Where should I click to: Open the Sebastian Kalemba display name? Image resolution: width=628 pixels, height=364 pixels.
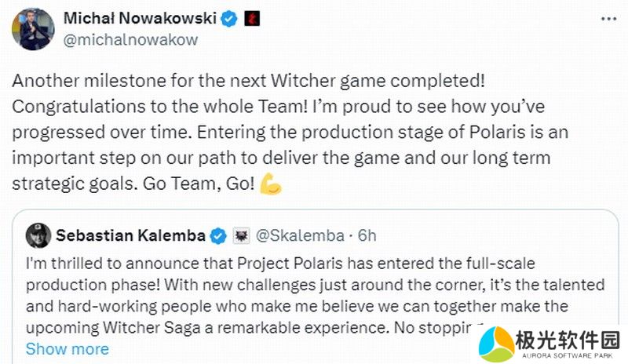[x=131, y=235]
